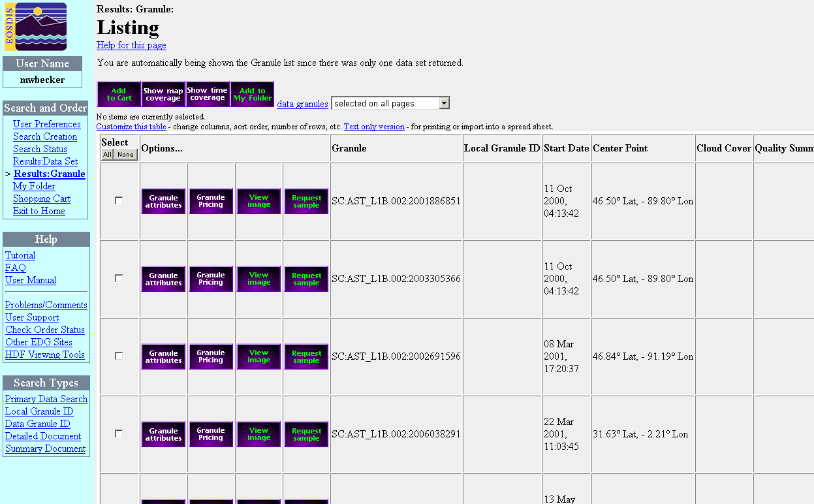Screen dimensions: 814x504
Task: Check the box for the 22 Mar 2001 granule
Action: (x=119, y=433)
